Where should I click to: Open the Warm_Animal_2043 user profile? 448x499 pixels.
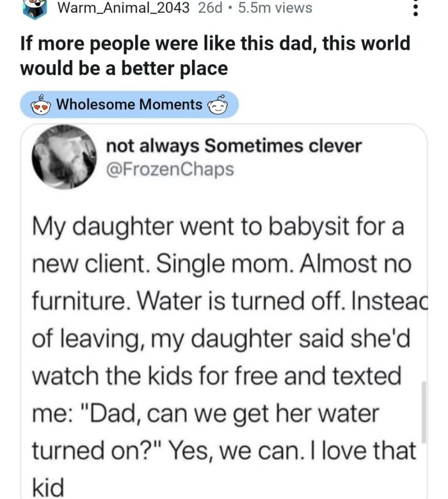[x=123, y=8]
